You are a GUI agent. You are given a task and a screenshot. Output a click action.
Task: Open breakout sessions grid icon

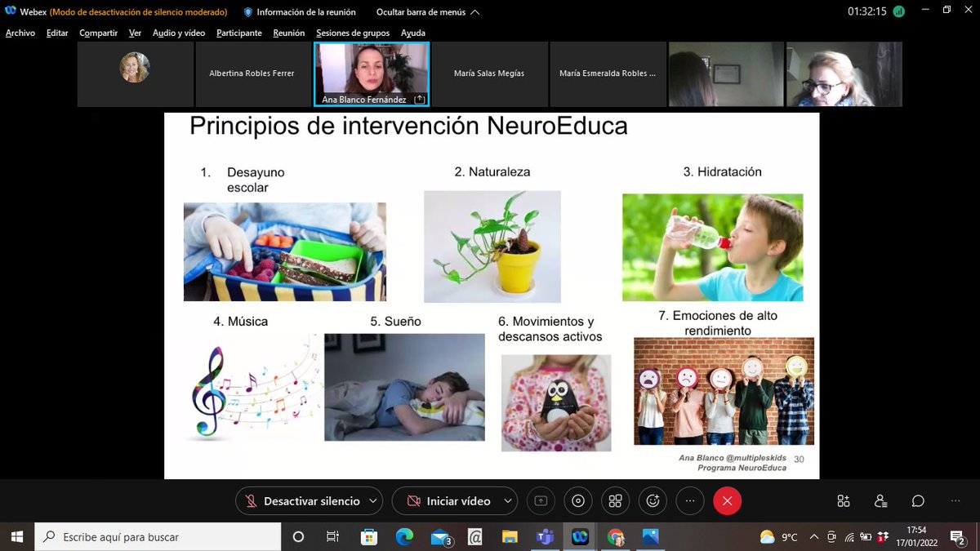[x=616, y=500]
